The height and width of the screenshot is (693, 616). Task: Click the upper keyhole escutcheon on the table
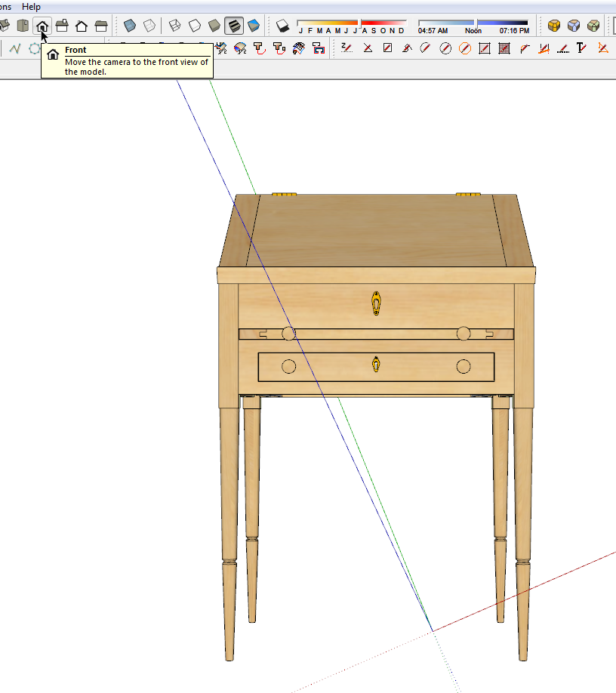click(x=376, y=303)
